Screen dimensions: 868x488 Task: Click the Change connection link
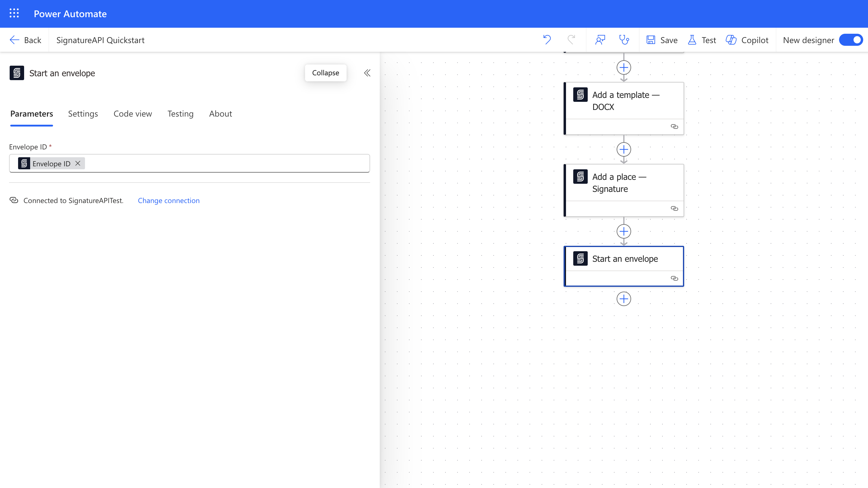coord(168,200)
